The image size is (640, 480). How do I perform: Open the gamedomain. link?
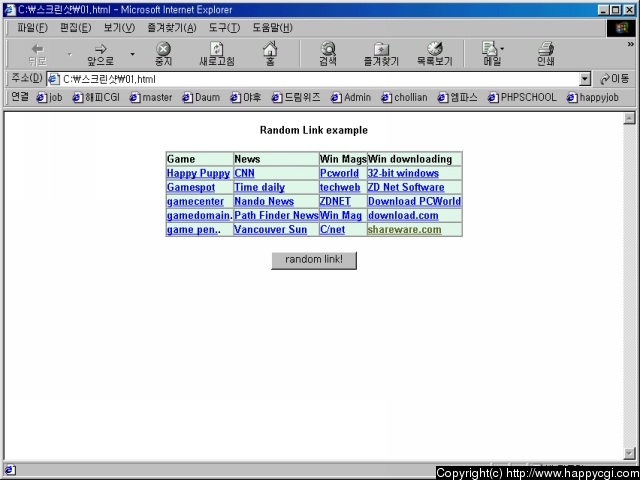coord(200,216)
